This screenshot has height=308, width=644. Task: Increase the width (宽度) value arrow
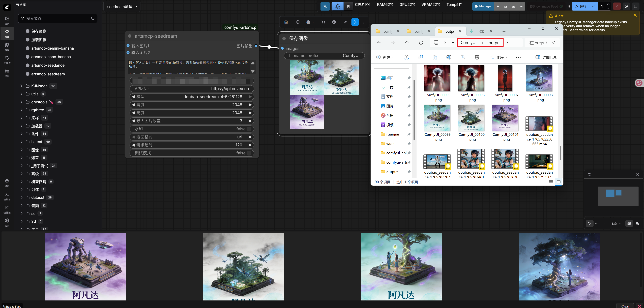pos(250,105)
